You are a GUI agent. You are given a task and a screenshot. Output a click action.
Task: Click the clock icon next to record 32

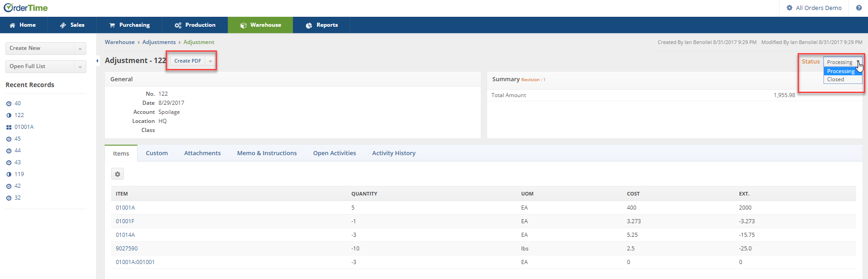(9, 198)
